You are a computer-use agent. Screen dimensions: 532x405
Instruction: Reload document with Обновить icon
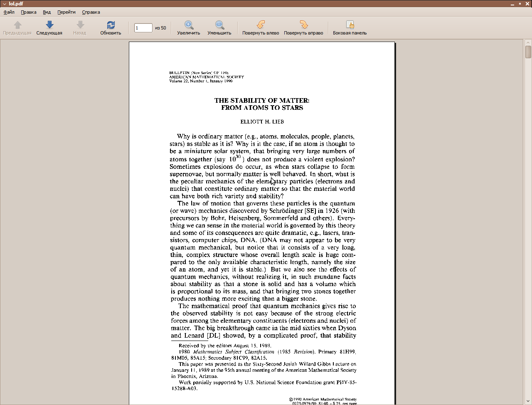pos(111,25)
